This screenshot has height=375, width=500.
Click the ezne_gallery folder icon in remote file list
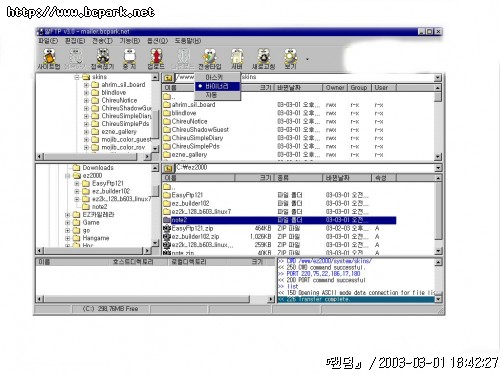[x=167, y=155]
